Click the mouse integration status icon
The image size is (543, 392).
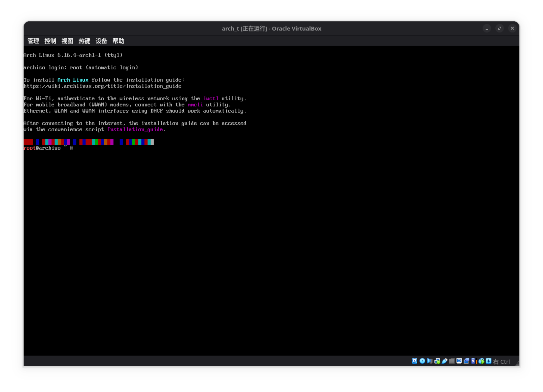(x=481, y=361)
